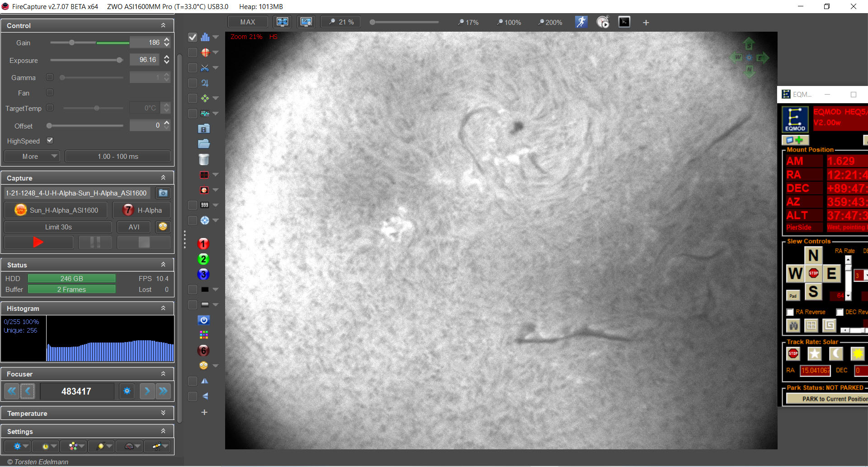
Task: Enable the Gamma checkbox
Action: pyautogui.click(x=50, y=77)
